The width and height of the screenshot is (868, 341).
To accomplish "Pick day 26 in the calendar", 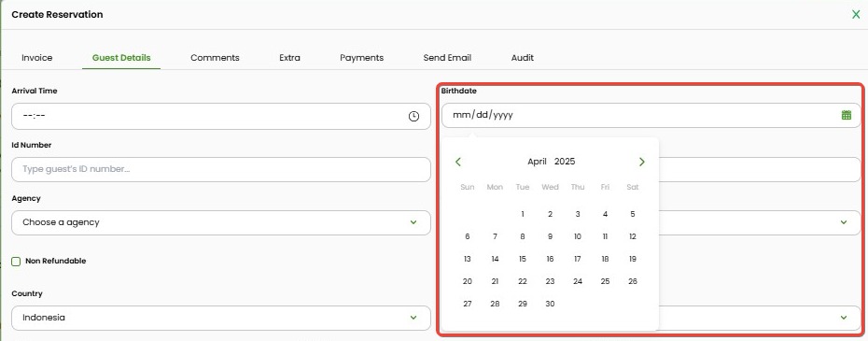I will 633,281.
